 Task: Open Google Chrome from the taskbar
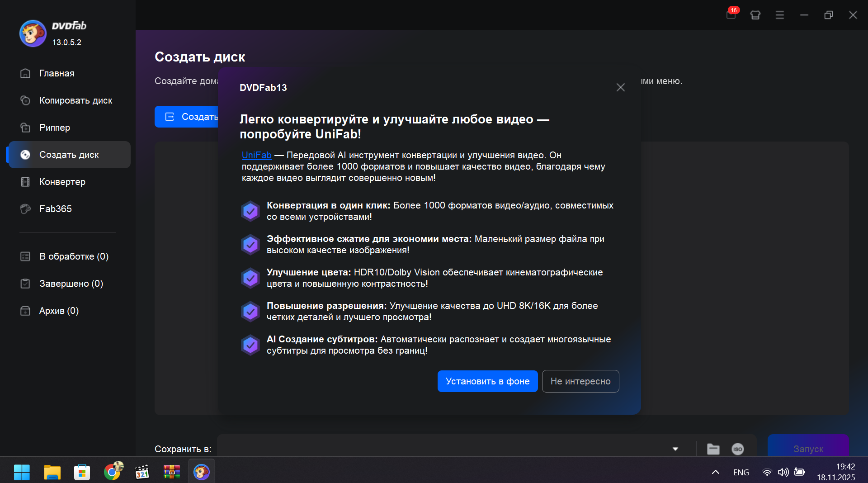112,472
